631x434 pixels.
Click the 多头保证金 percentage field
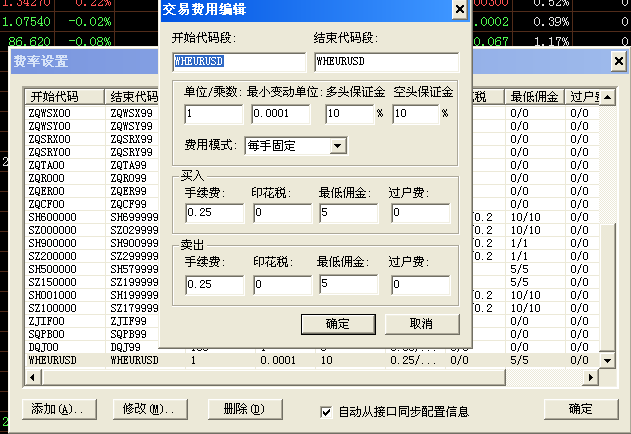point(348,114)
